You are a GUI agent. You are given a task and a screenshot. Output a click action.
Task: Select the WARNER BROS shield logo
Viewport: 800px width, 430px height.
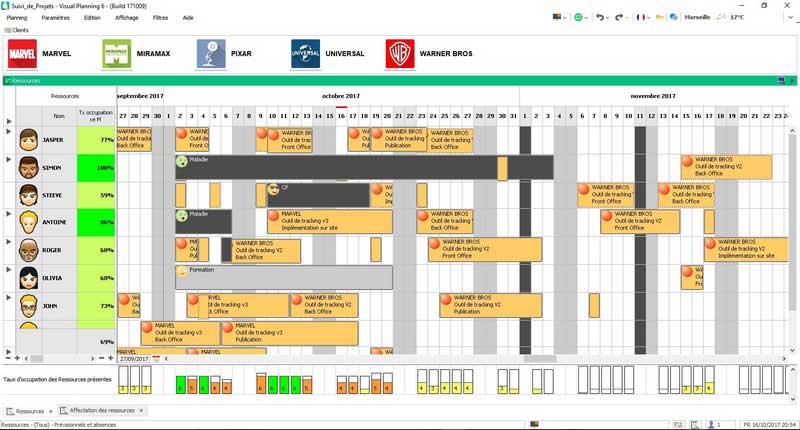[x=400, y=54]
